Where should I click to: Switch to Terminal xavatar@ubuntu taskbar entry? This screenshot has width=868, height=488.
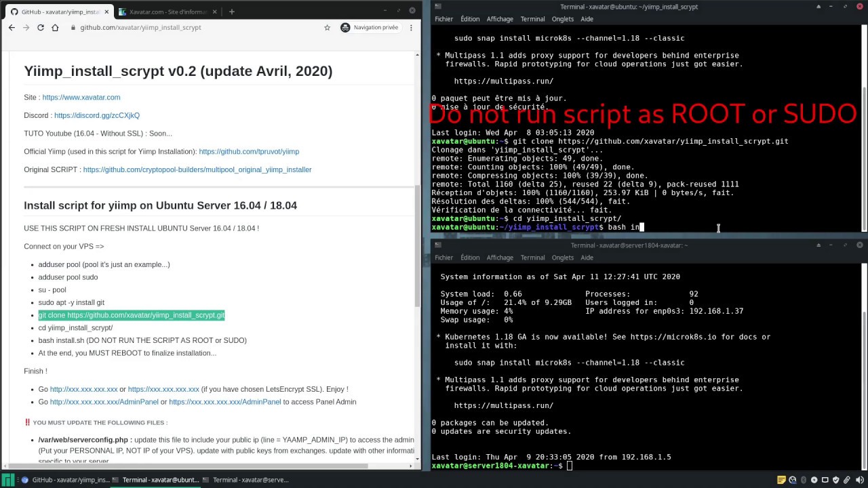[x=155, y=480]
